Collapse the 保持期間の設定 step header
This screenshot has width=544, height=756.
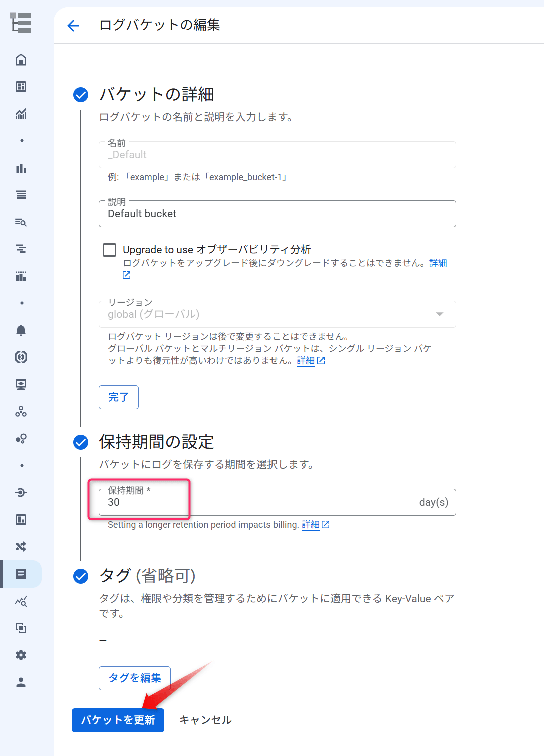tap(157, 442)
